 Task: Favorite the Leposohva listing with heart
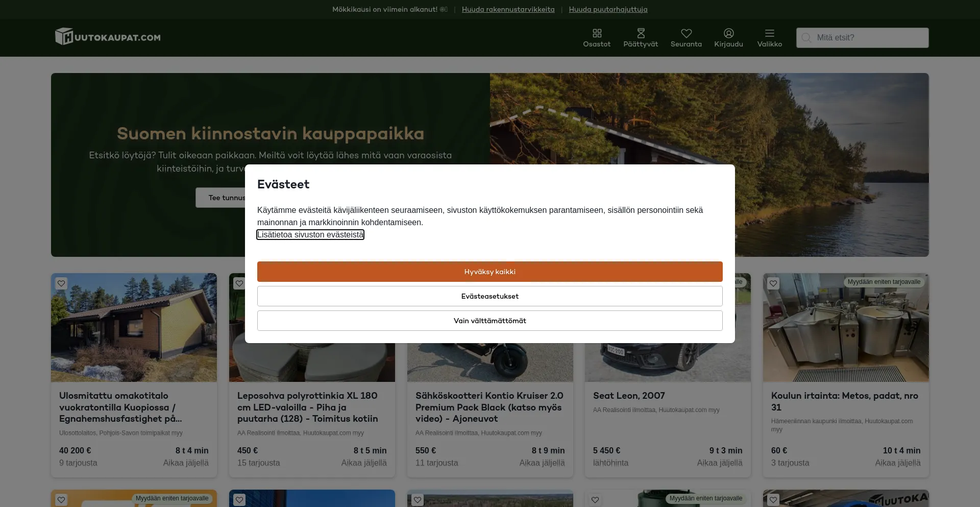[x=239, y=283]
